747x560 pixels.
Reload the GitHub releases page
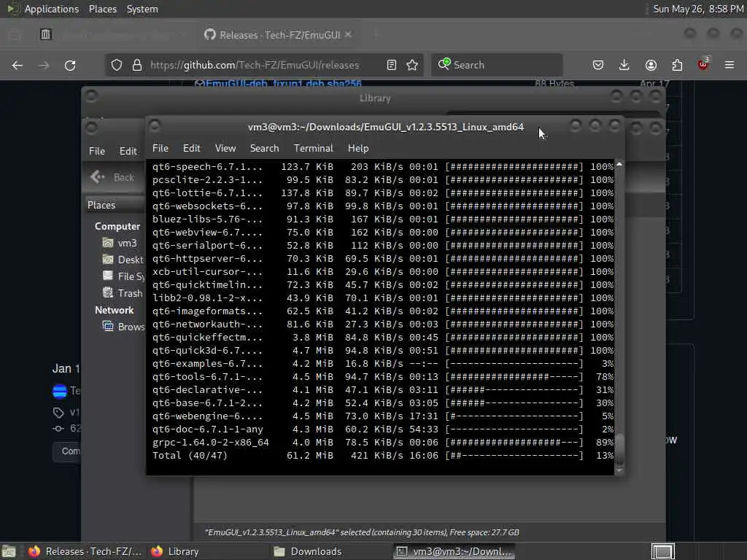pyautogui.click(x=70, y=65)
